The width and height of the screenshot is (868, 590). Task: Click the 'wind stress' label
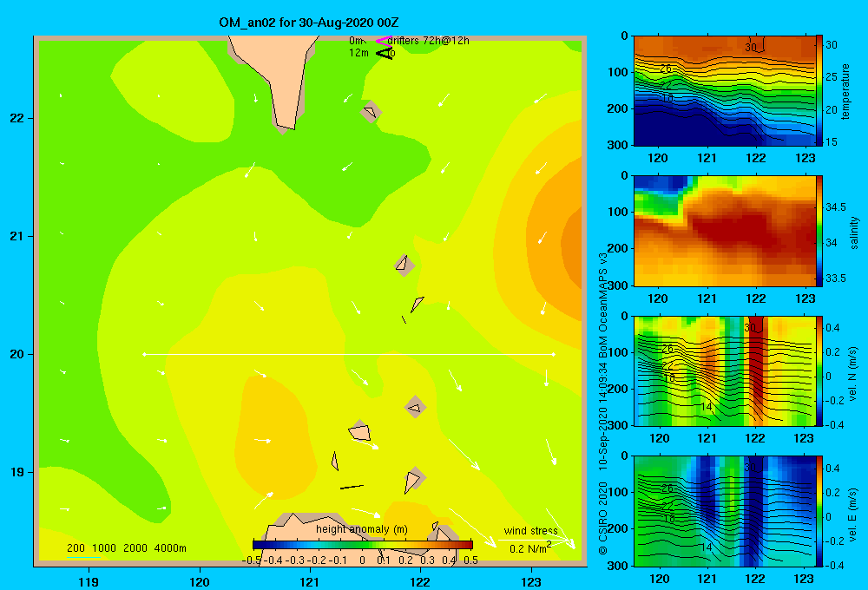[531, 530]
